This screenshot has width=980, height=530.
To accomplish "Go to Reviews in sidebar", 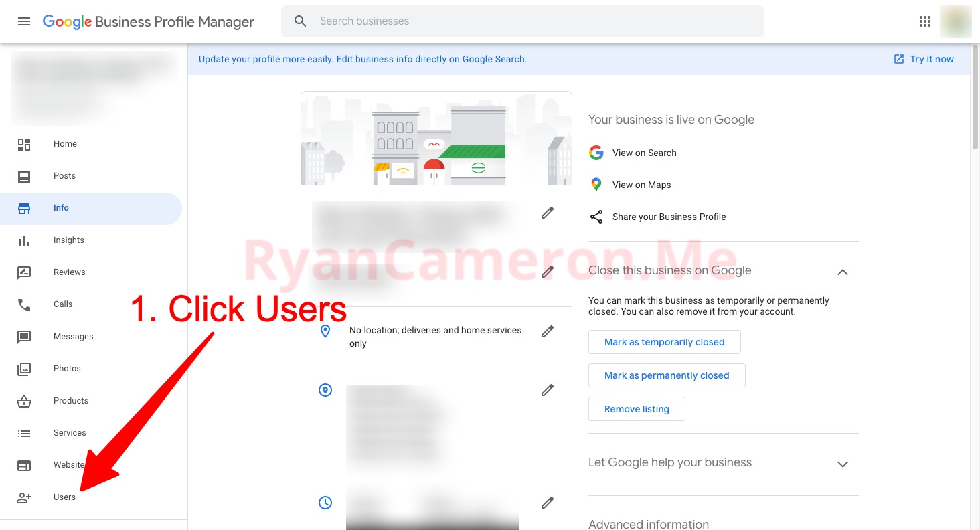I will point(69,272).
